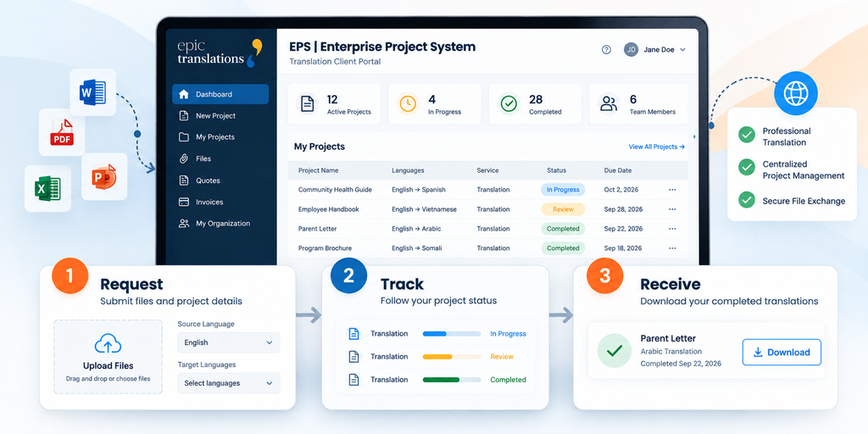Click the 'Oct 2, 2026' due date
Image resolution: width=868 pixels, height=434 pixels.
click(x=621, y=190)
